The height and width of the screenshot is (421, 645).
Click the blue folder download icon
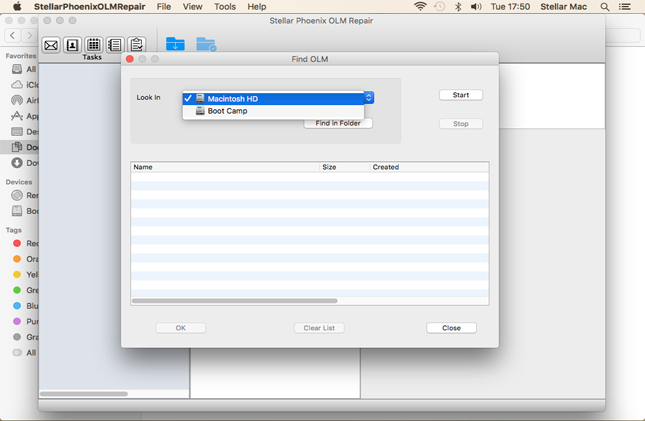pyautogui.click(x=175, y=44)
